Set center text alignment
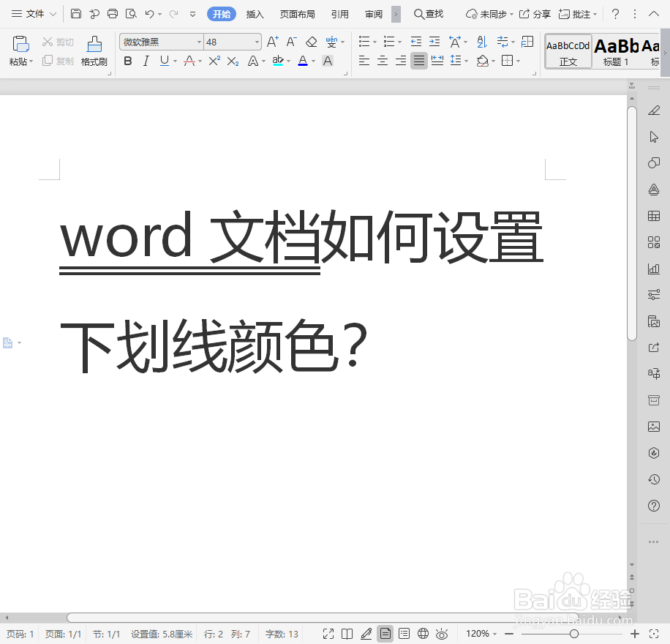This screenshot has height=644, width=670. click(383, 61)
